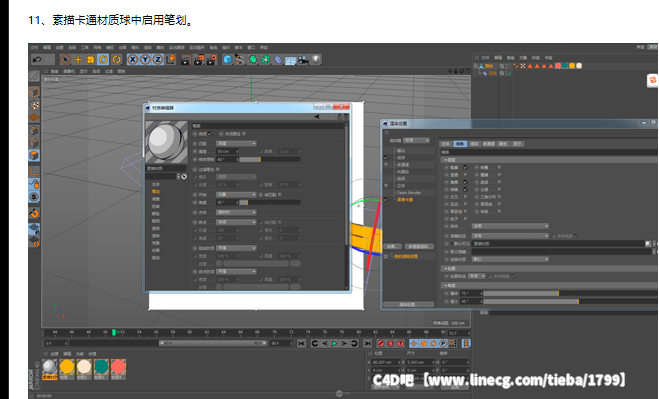659x399 pixels.
Task: Open the first menu in the top menu bar
Action: coord(34,48)
